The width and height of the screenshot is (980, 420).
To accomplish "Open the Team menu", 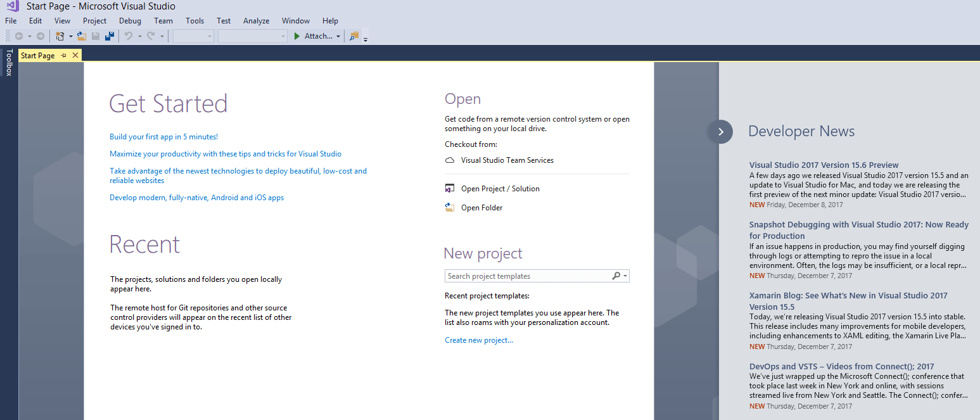I will pyautogui.click(x=163, y=21).
